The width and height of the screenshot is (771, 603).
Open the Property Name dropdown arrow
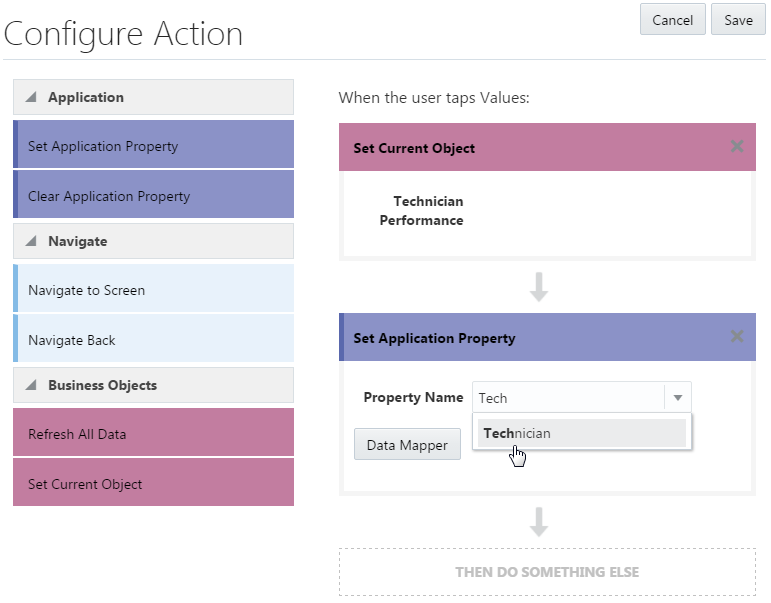(x=677, y=398)
